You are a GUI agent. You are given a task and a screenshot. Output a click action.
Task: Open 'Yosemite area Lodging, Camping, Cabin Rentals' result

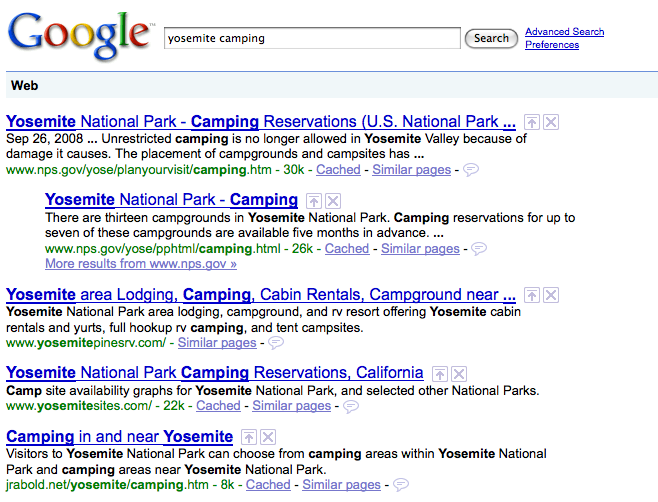tap(261, 295)
